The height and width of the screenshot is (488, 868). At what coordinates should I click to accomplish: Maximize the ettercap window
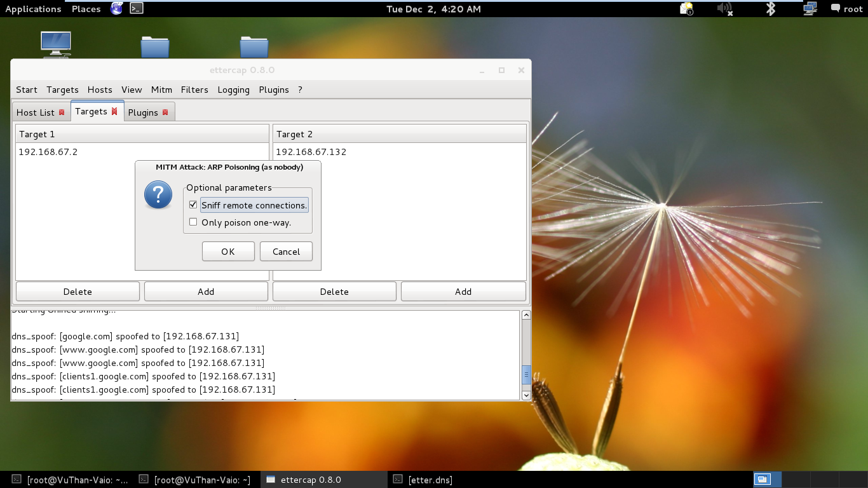(501, 70)
